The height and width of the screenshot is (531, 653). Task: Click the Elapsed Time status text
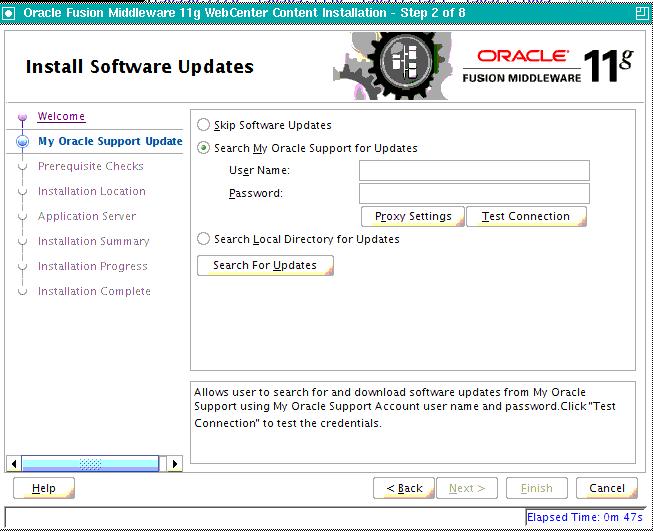[584, 517]
